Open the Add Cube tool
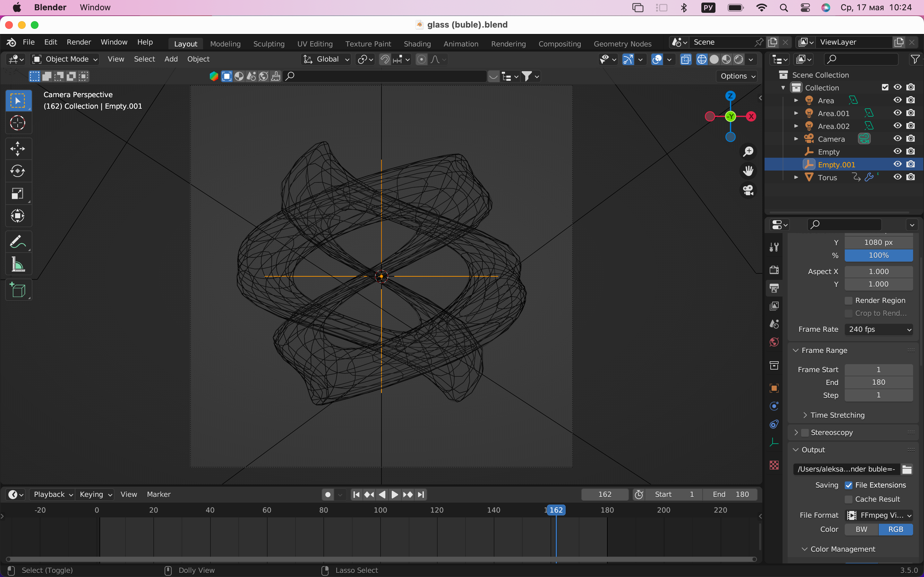924x577 pixels. point(18,290)
